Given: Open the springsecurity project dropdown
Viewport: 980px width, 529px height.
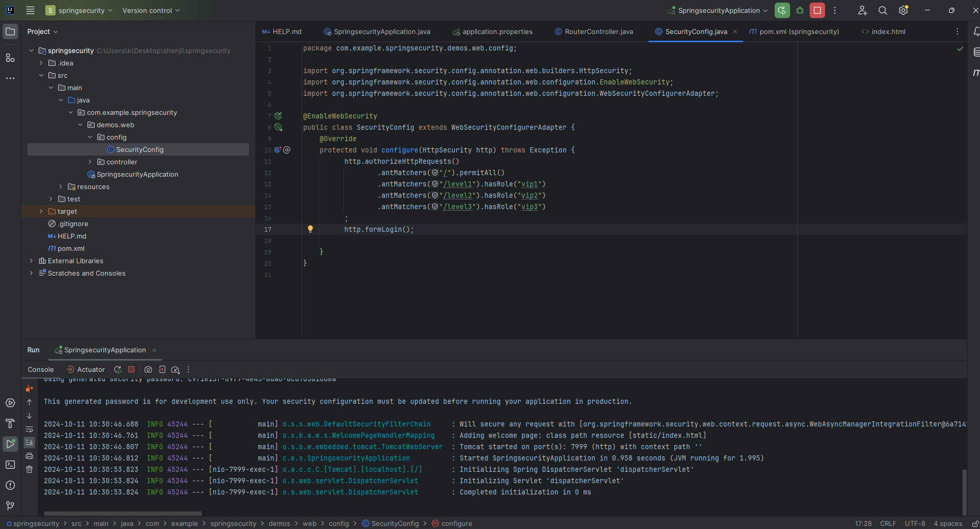Looking at the screenshot, I should coord(79,10).
